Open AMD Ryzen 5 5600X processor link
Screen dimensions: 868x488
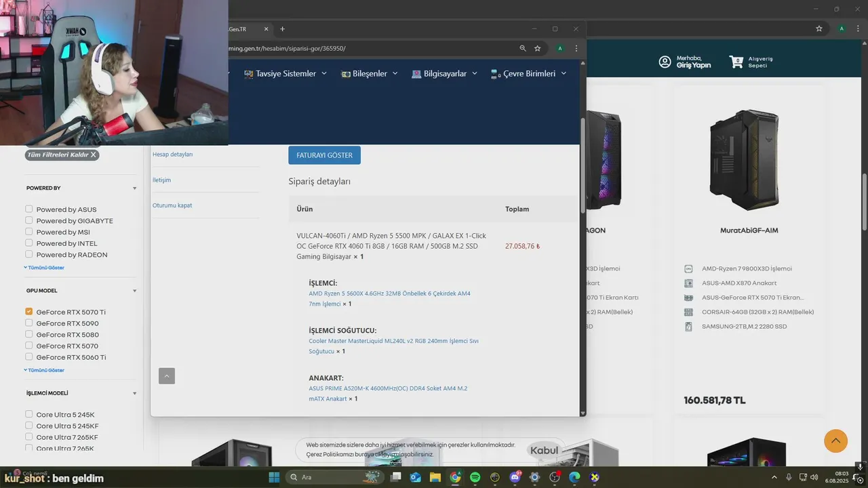tap(389, 298)
